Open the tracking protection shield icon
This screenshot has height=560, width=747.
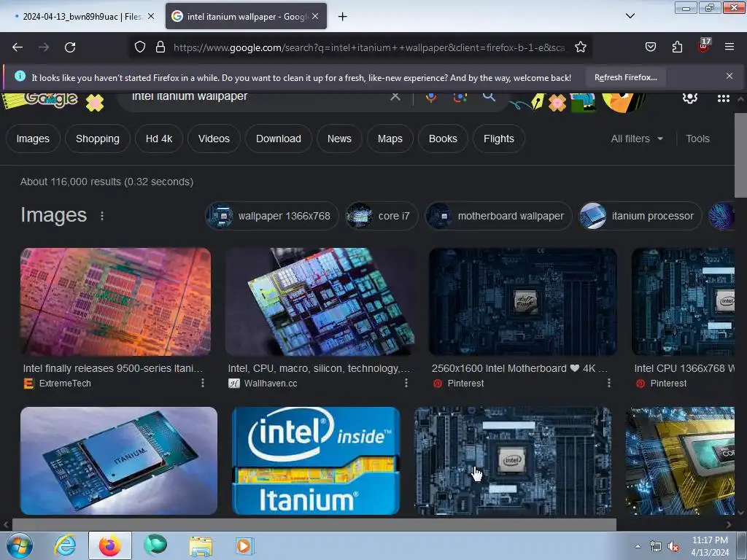click(x=139, y=47)
